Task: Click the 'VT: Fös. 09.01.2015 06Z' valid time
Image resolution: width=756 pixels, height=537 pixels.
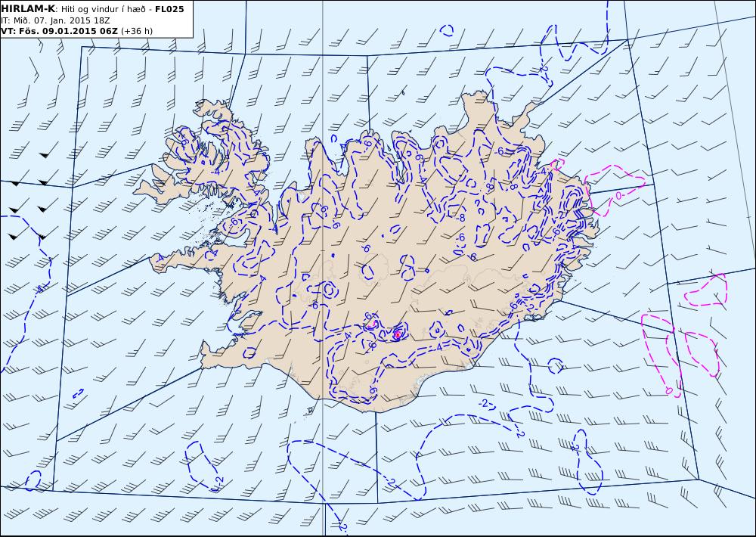Action: coord(59,31)
